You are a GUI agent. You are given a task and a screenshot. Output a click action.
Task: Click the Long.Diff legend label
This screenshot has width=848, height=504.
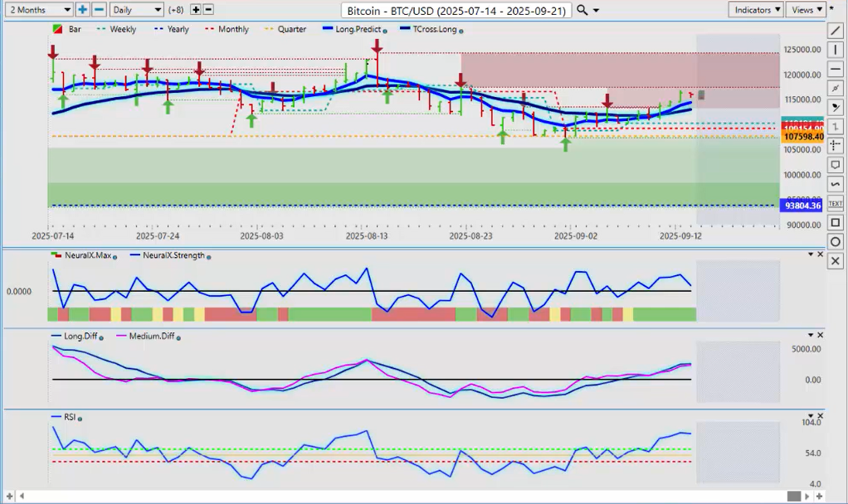[80, 336]
